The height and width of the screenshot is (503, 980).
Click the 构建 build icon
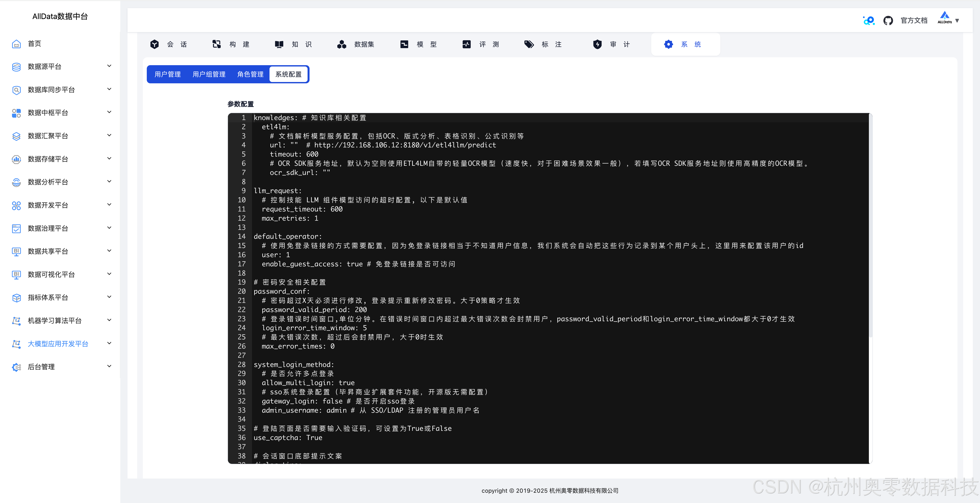[217, 44]
